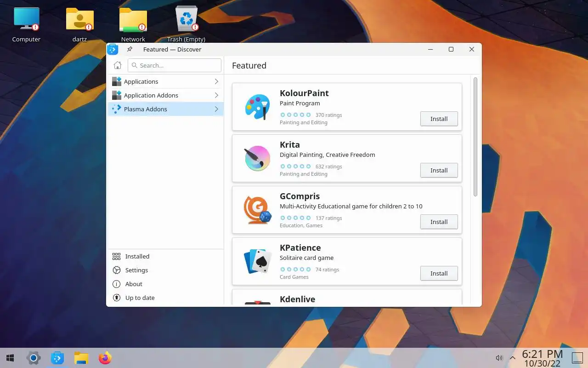Viewport: 588px width, 368px height.
Task: Open the dartz home folder icon
Action: (79, 19)
